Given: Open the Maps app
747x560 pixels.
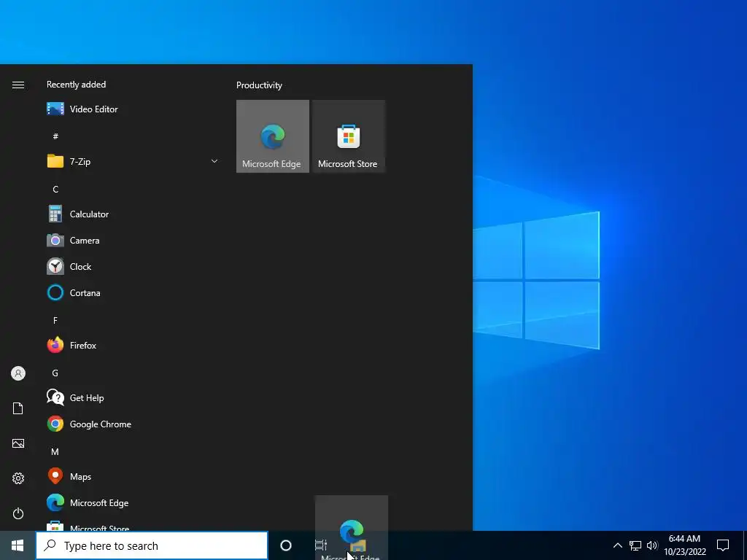Looking at the screenshot, I should [133, 477].
